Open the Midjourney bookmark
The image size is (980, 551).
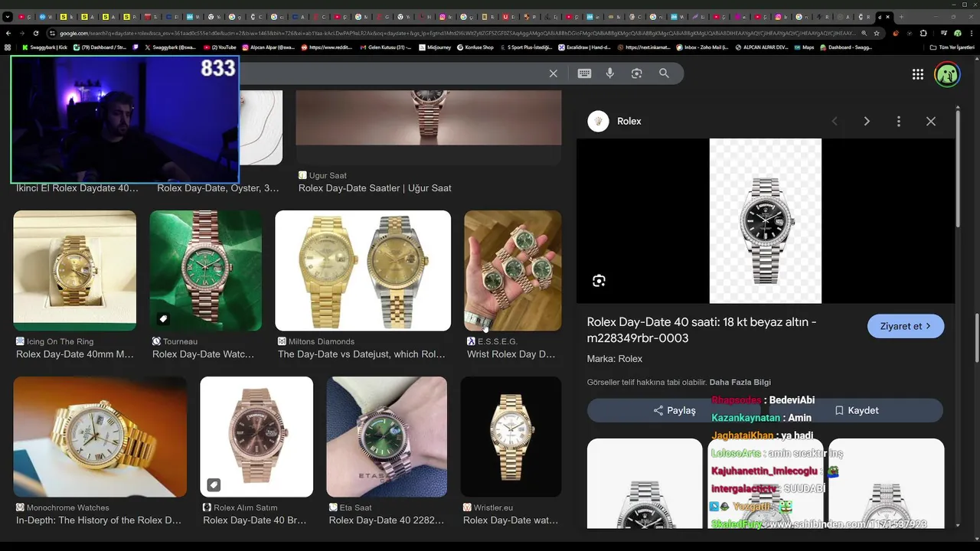435,47
